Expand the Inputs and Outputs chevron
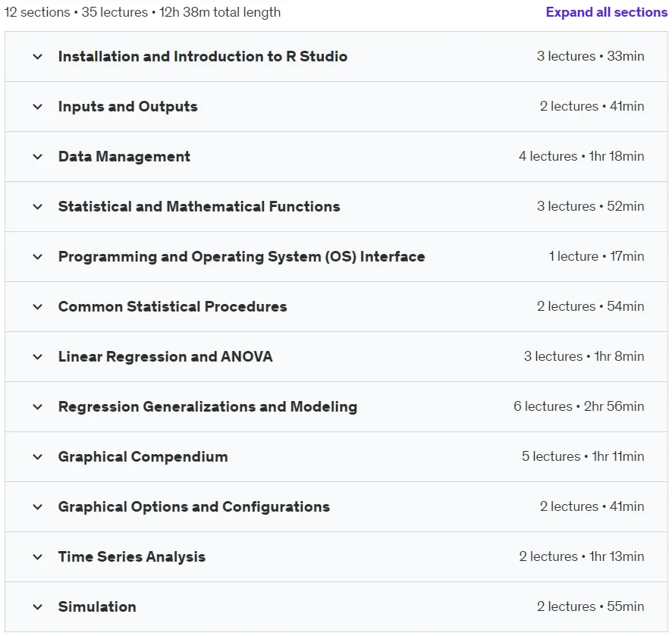Viewport: 672px width, 636px height. (38, 107)
